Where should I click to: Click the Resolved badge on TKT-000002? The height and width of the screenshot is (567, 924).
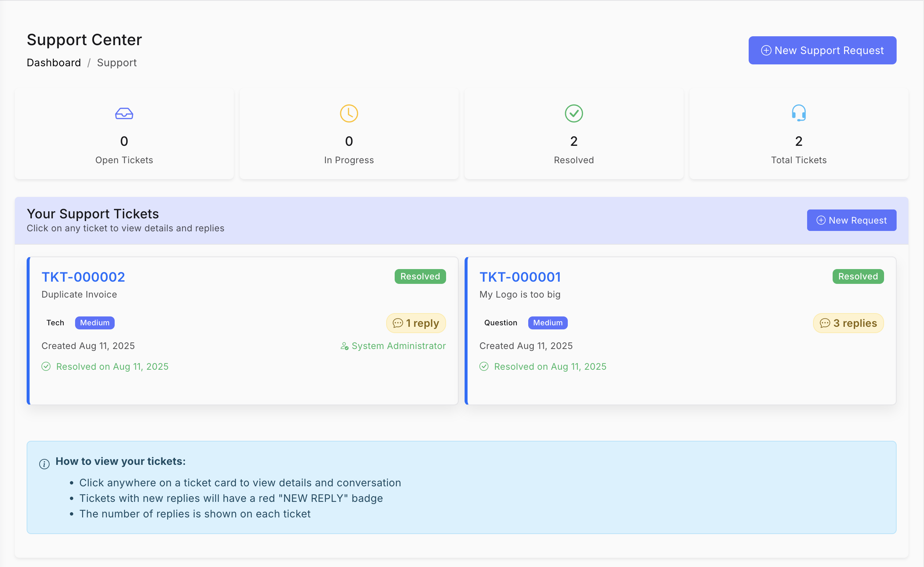coord(420,276)
